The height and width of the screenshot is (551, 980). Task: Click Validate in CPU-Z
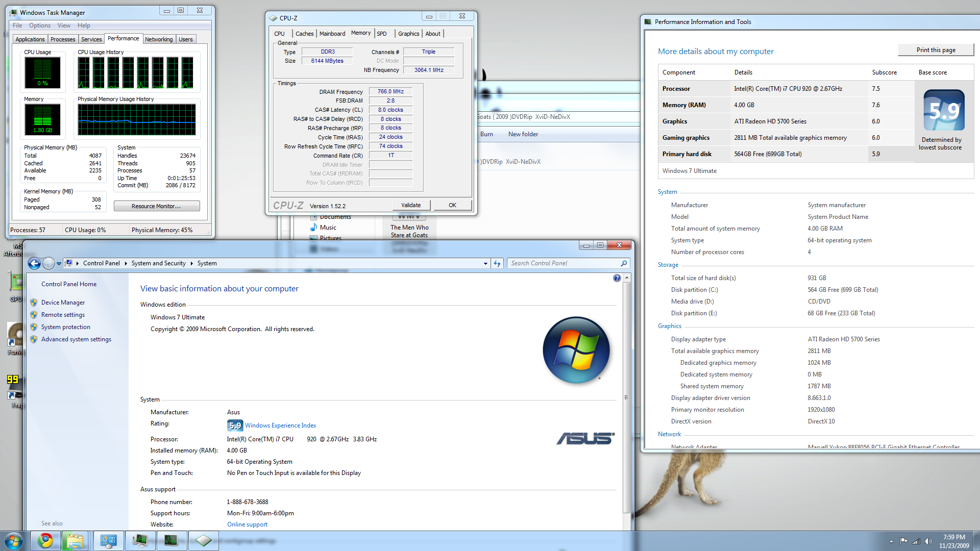[x=411, y=205]
